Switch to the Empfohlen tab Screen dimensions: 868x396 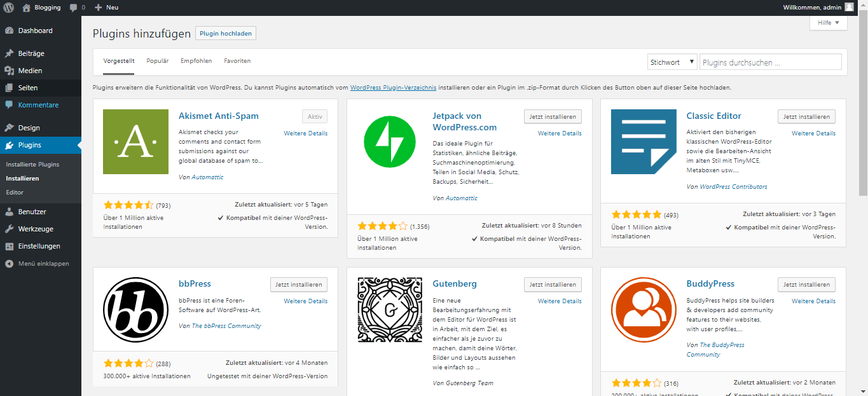pos(196,61)
